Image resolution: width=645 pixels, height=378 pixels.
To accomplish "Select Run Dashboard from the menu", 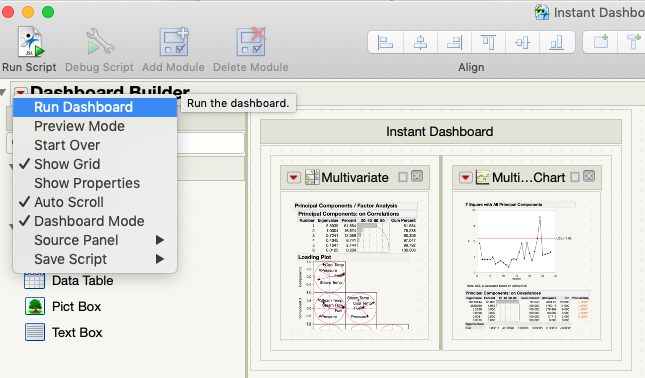I will (95, 107).
